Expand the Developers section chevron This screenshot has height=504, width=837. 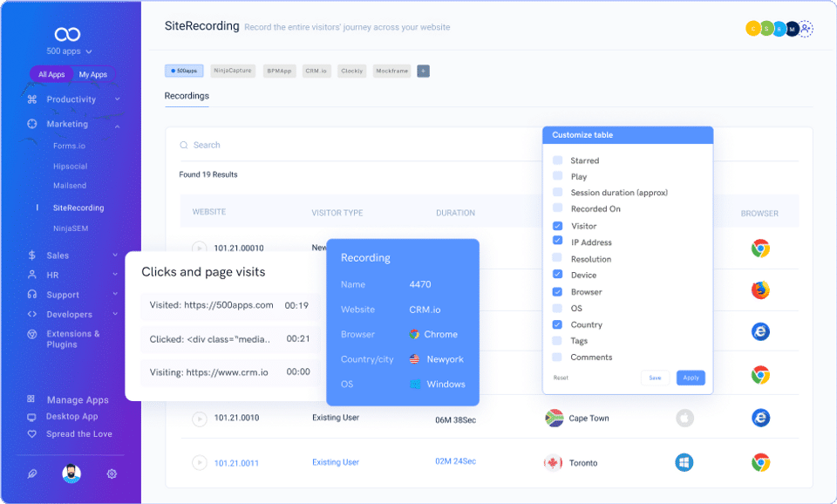(115, 314)
